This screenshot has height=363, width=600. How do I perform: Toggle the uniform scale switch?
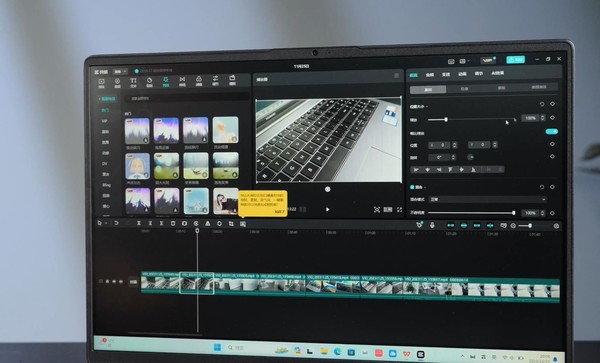click(551, 132)
